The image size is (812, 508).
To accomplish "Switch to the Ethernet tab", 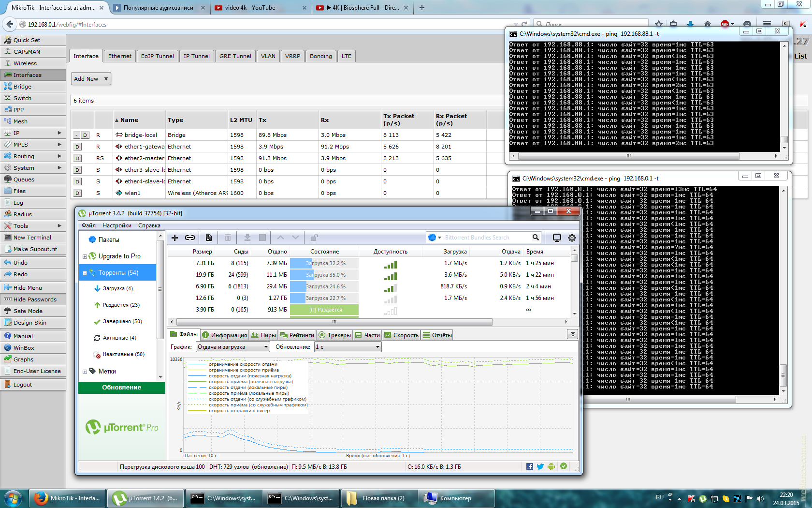I will click(120, 56).
